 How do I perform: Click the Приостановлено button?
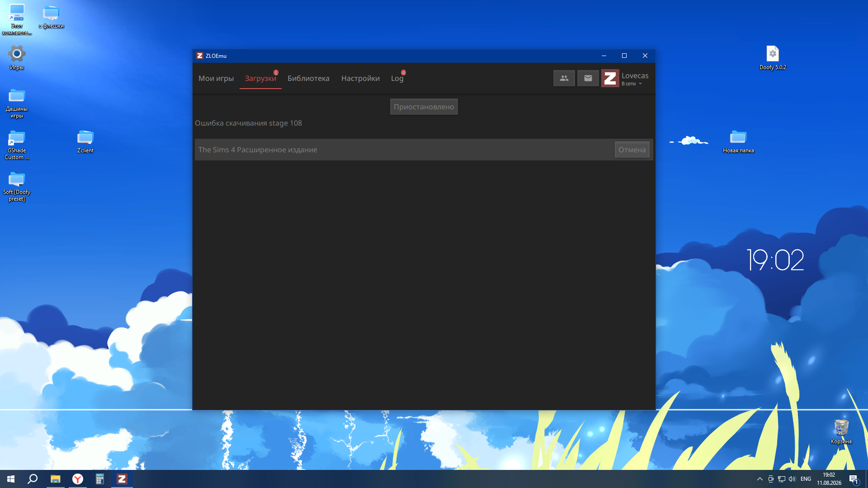[424, 107]
